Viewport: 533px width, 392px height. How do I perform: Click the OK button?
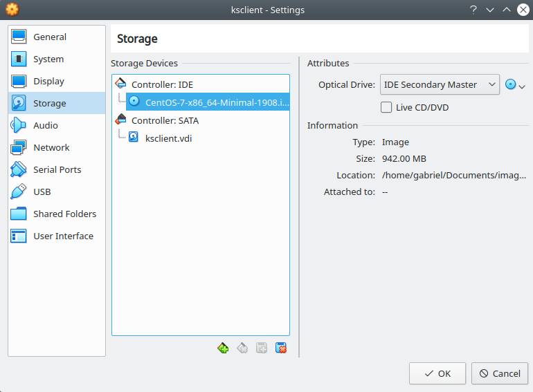pos(437,373)
